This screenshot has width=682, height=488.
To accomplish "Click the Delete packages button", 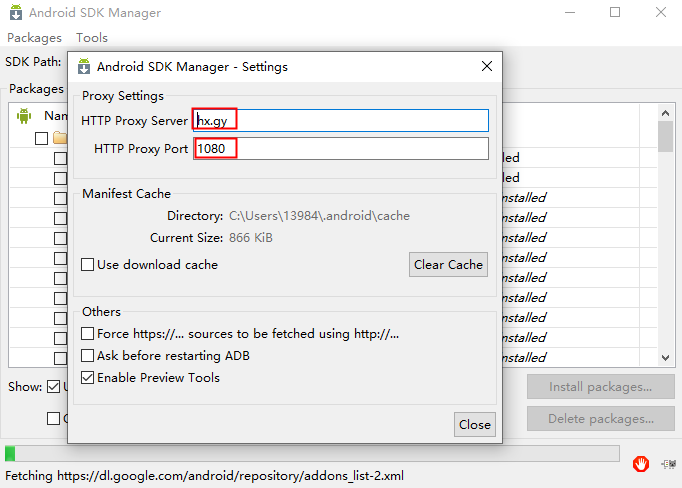I will click(601, 419).
